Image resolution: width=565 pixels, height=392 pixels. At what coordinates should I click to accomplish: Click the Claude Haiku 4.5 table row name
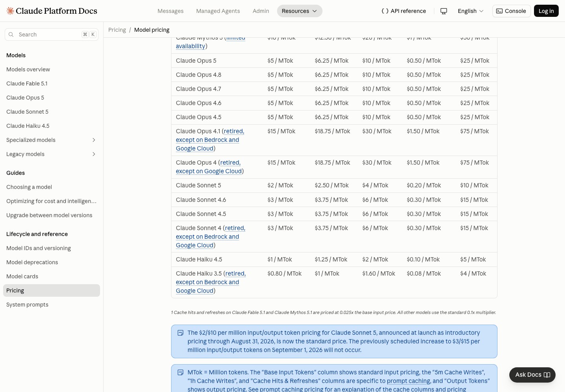199,260
